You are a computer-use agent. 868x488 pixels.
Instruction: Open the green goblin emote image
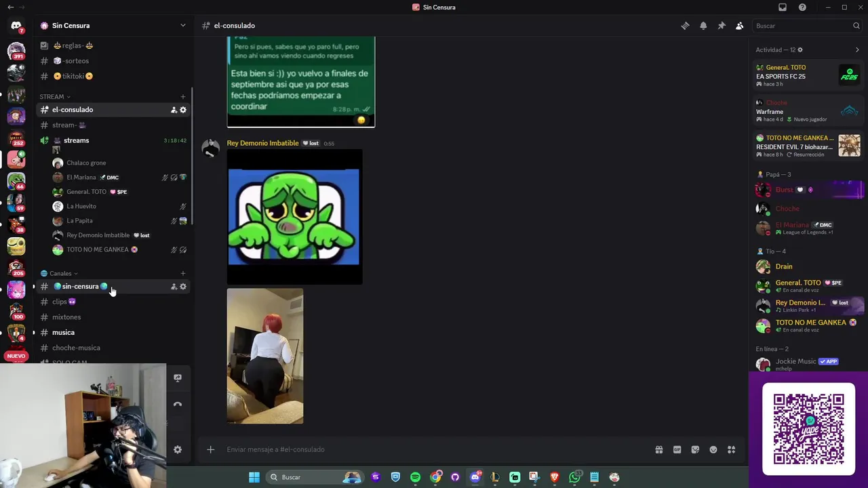pyautogui.click(x=294, y=217)
